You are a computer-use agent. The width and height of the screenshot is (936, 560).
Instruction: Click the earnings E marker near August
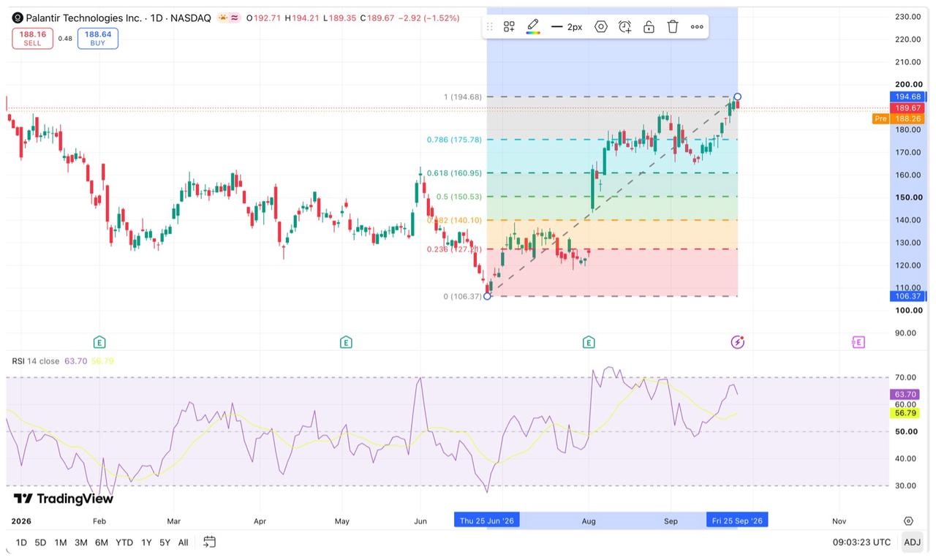point(589,342)
